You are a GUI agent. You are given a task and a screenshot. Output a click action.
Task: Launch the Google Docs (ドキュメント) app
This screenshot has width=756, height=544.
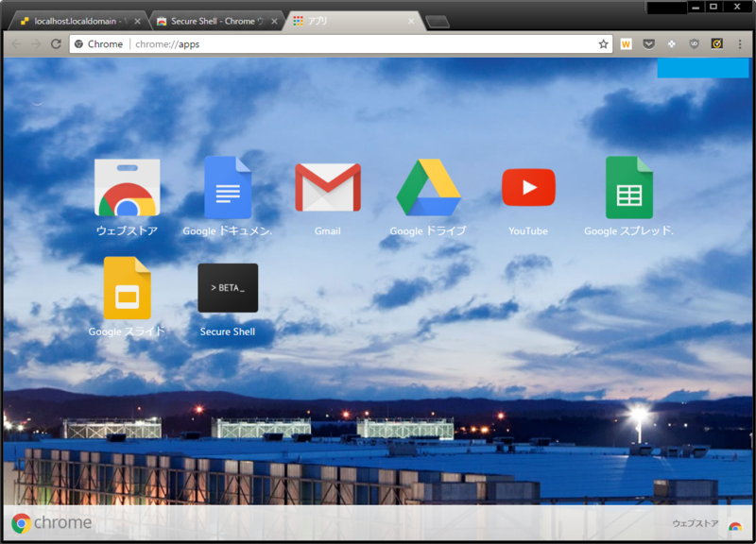tap(228, 187)
